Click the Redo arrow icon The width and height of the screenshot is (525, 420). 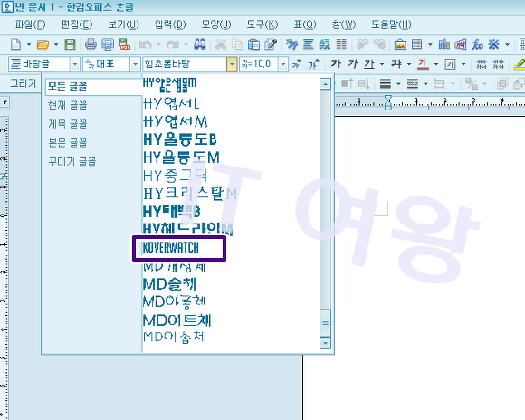coord(173,44)
